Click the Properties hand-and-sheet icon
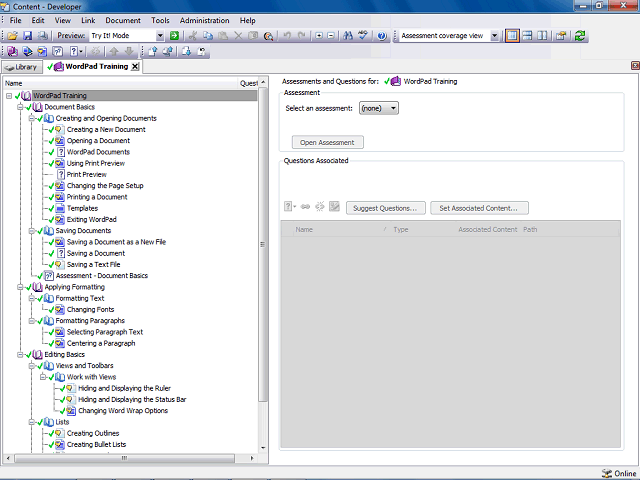The width and height of the screenshot is (640, 480). [x=561, y=36]
